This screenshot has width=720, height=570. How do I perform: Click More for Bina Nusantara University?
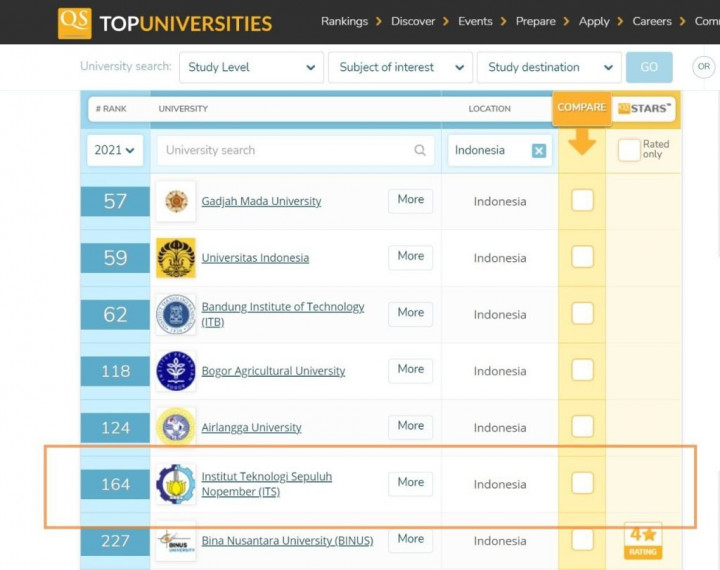(411, 539)
